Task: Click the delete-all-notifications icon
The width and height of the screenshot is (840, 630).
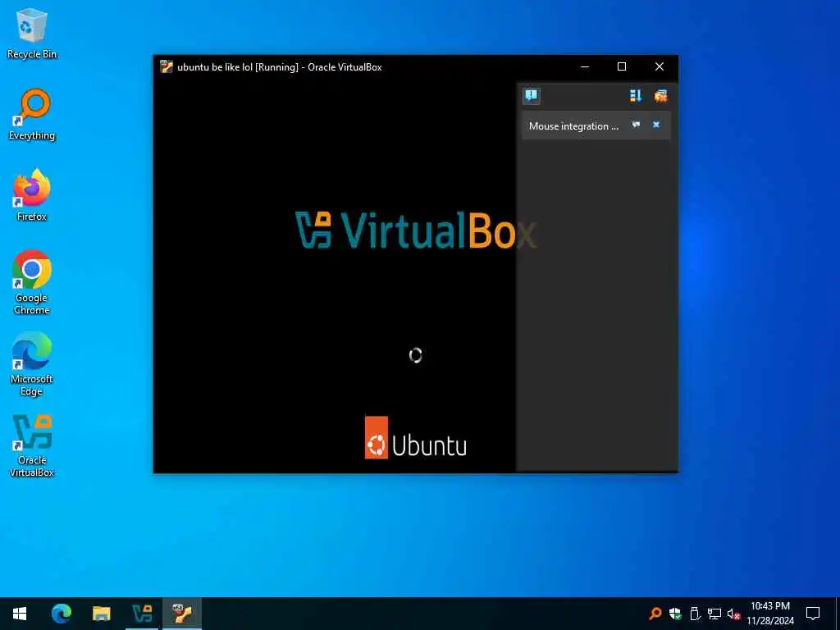Action: pyautogui.click(x=660, y=96)
